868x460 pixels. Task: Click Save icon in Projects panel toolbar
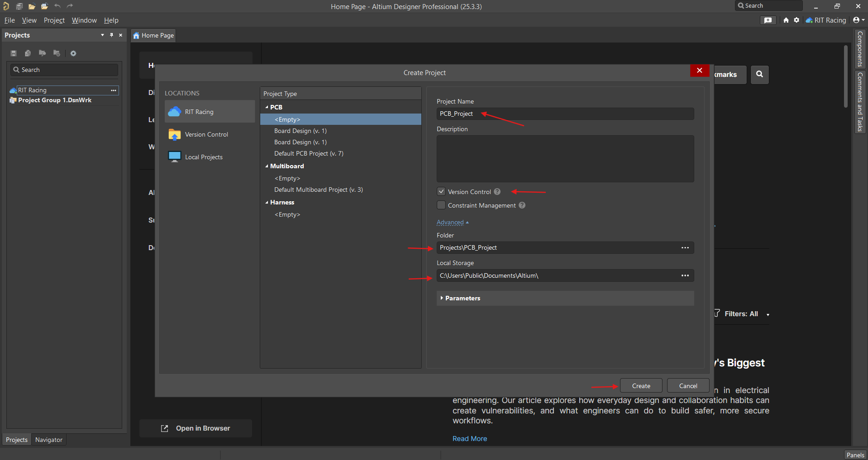[x=14, y=53]
